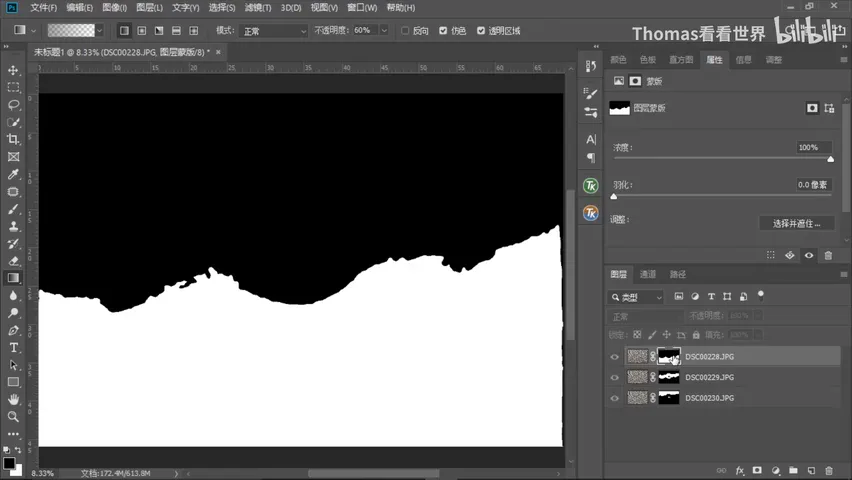This screenshot has height=480, width=852.
Task: Choose radial gradient type
Action: point(142,30)
